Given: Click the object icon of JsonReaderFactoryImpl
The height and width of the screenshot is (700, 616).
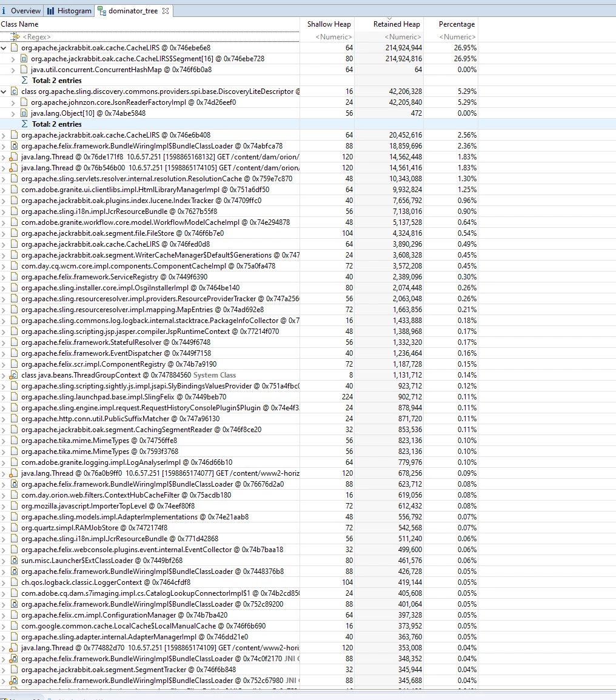Looking at the screenshot, I should pos(24,102).
